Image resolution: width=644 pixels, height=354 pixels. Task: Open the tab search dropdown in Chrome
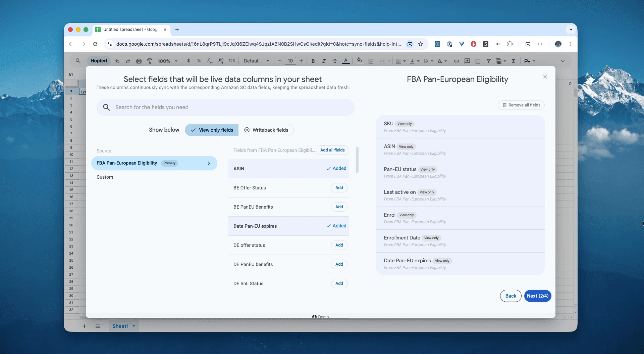571,30
